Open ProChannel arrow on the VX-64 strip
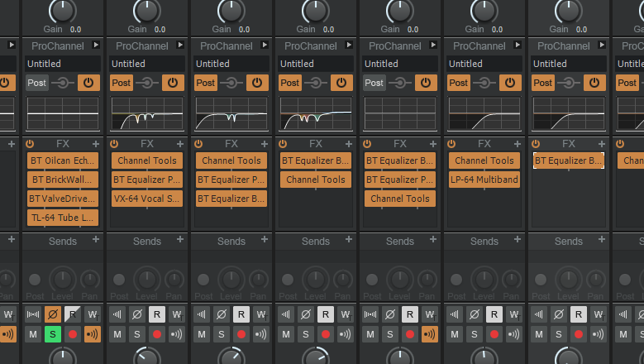The height and width of the screenshot is (364, 644). 180,45
